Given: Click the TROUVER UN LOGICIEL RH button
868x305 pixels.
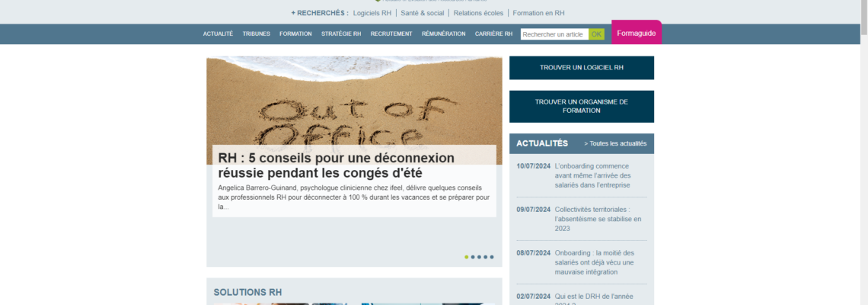Looking at the screenshot, I should pyautogui.click(x=581, y=68).
